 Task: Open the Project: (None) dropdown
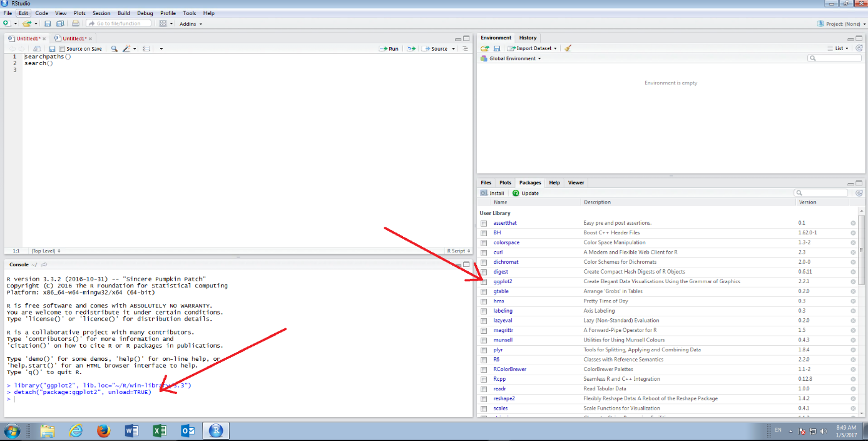841,24
